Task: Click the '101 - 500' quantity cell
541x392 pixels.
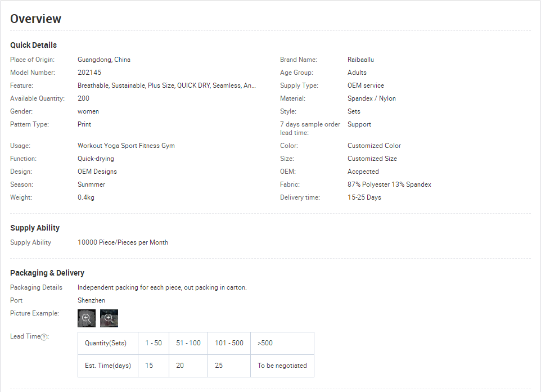Action: 229,343
